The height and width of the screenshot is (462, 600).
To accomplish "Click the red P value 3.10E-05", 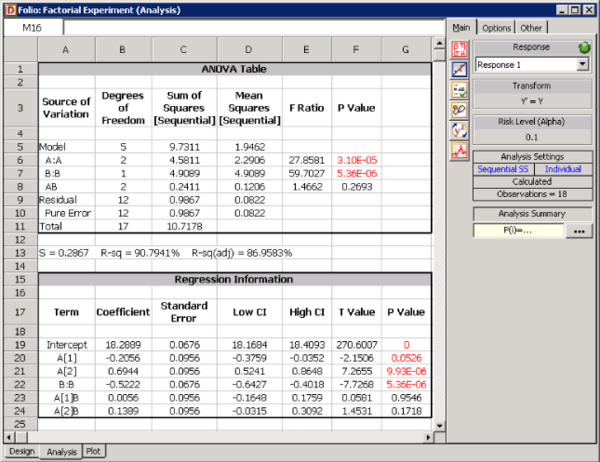I will (357, 160).
